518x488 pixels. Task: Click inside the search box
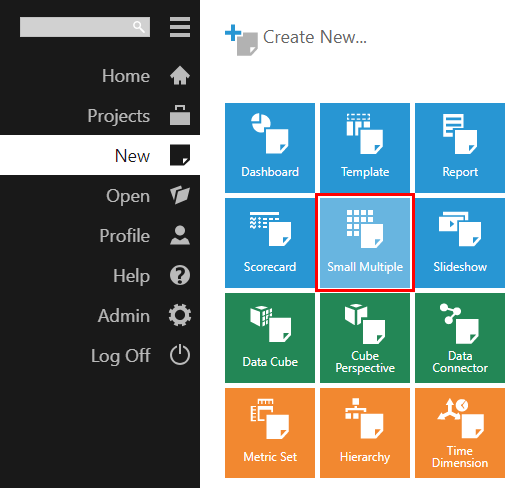pyautogui.click(x=85, y=27)
